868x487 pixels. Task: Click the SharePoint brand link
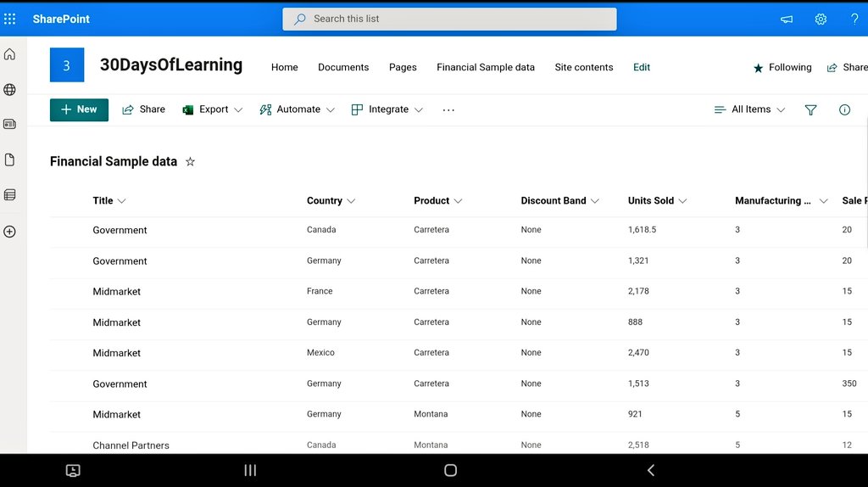[x=61, y=19]
